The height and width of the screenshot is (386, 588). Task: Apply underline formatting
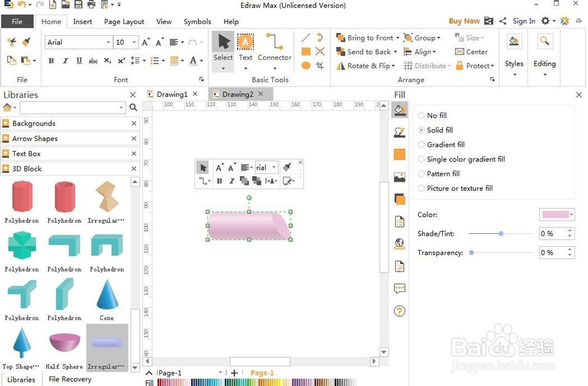[x=79, y=61]
